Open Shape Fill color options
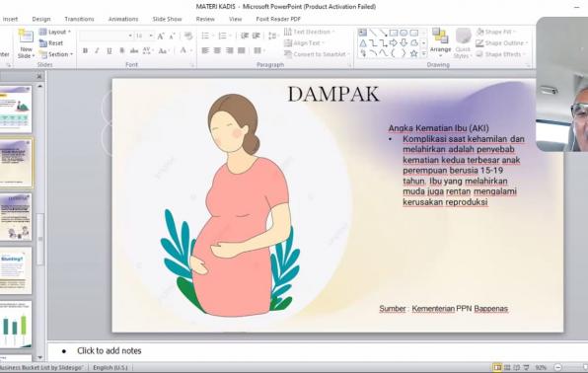Screen dimensions: 588x373 click(x=495, y=32)
